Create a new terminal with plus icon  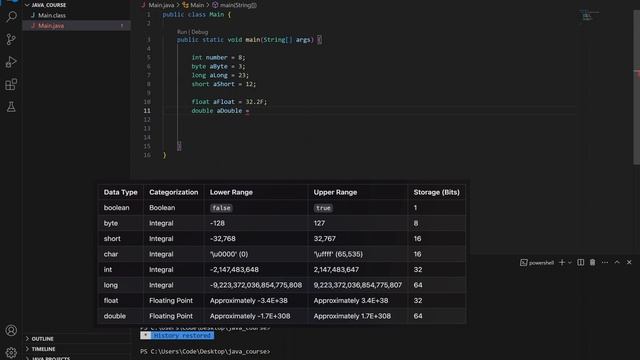pos(562,262)
